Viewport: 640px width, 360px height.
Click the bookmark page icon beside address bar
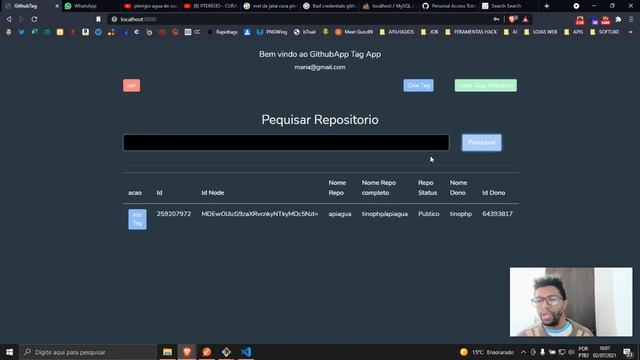(x=98, y=19)
